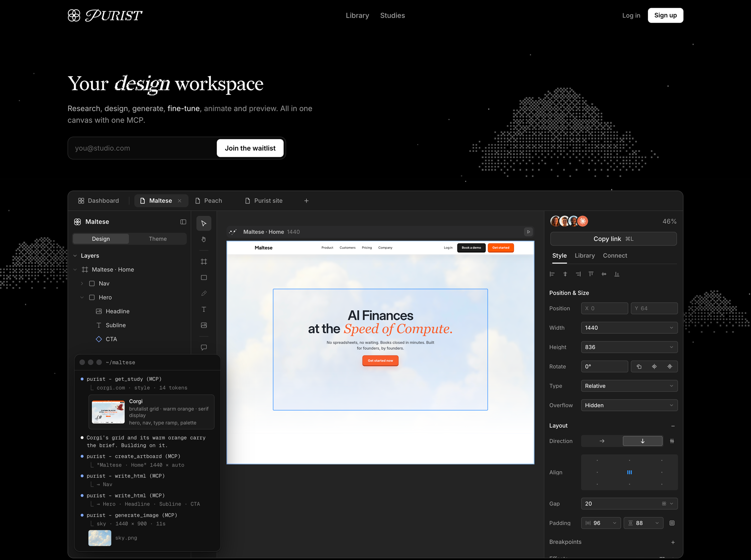
Task: Open the sky.png image thumbnail
Action: coord(100,538)
